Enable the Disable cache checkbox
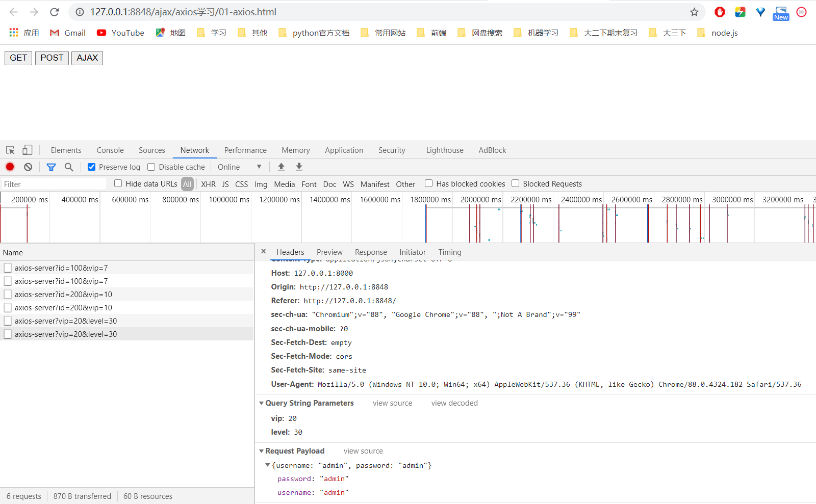816x504 pixels. pyautogui.click(x=151, y=167)
